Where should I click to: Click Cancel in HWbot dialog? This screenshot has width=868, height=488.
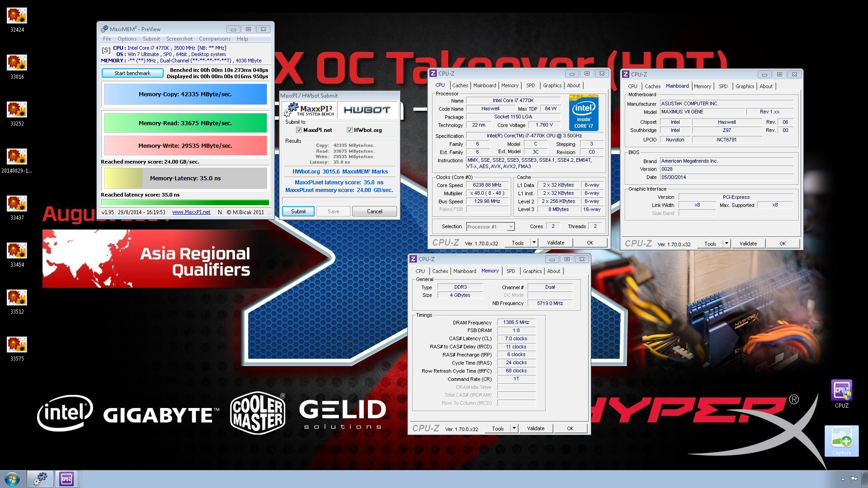374,211
